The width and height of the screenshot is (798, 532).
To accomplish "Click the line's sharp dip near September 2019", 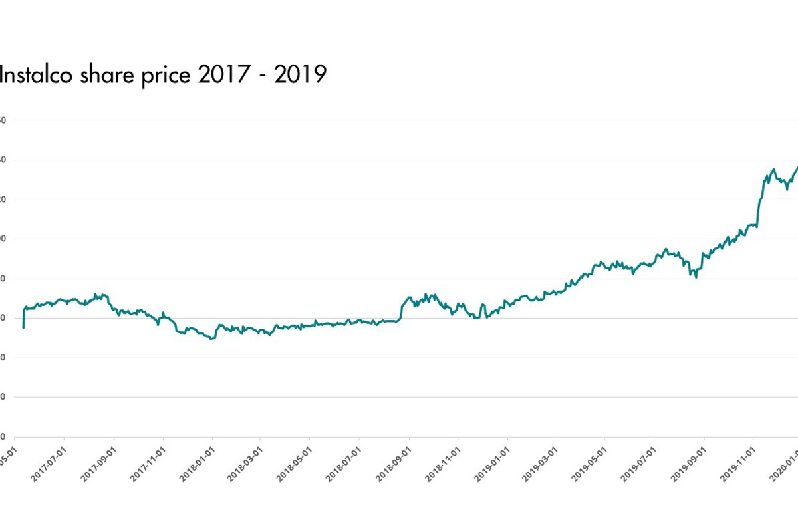I will [696, 276].
